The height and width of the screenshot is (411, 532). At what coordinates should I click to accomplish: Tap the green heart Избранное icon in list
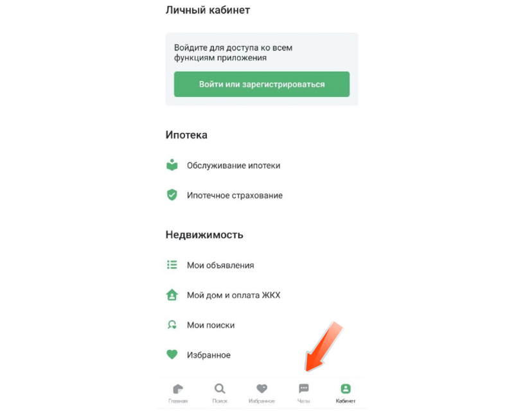(172, 354)
